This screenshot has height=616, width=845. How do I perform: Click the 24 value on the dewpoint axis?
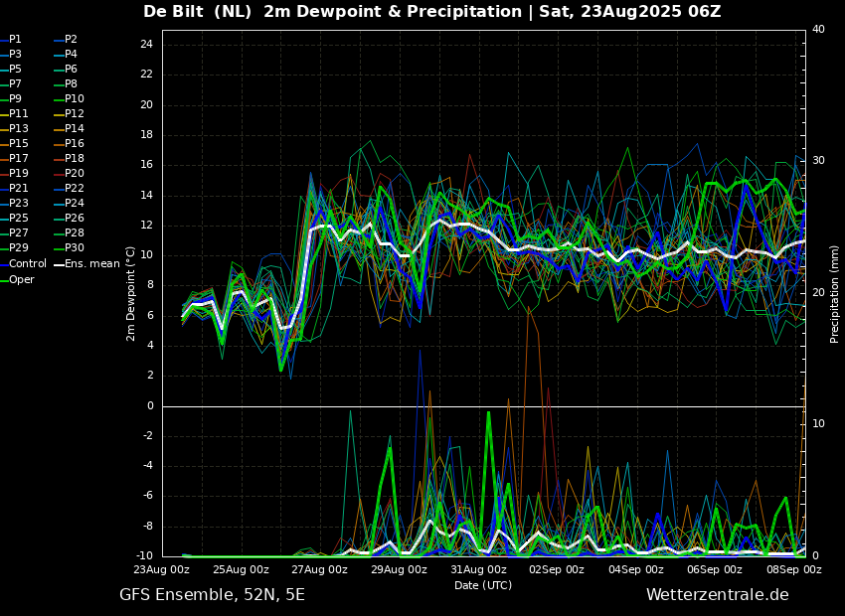point(146,44)
